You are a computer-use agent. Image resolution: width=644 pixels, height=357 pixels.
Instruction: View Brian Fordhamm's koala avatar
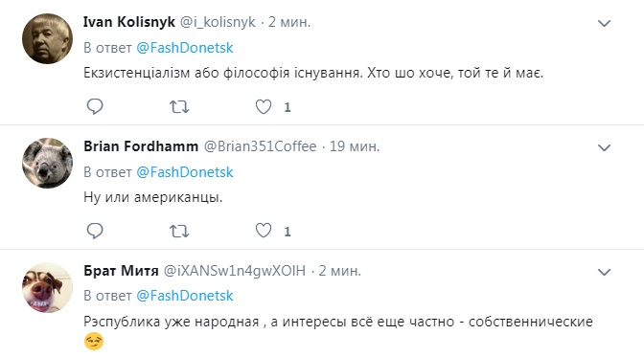(47, 163)
